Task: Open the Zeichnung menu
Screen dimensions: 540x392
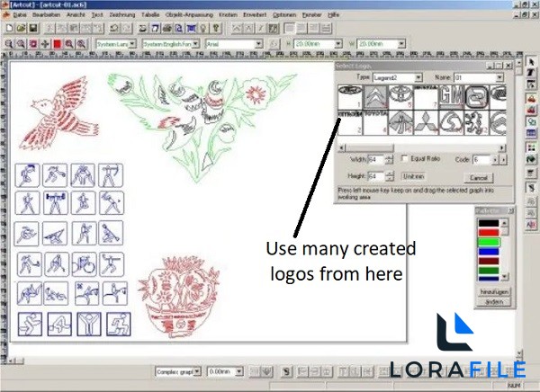Action: [122, 15]
